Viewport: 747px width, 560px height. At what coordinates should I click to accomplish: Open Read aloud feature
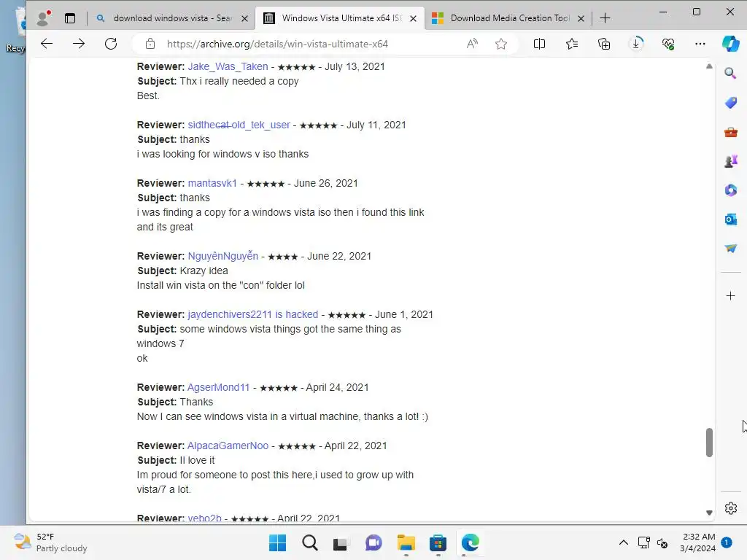click(x=472, y=44)
